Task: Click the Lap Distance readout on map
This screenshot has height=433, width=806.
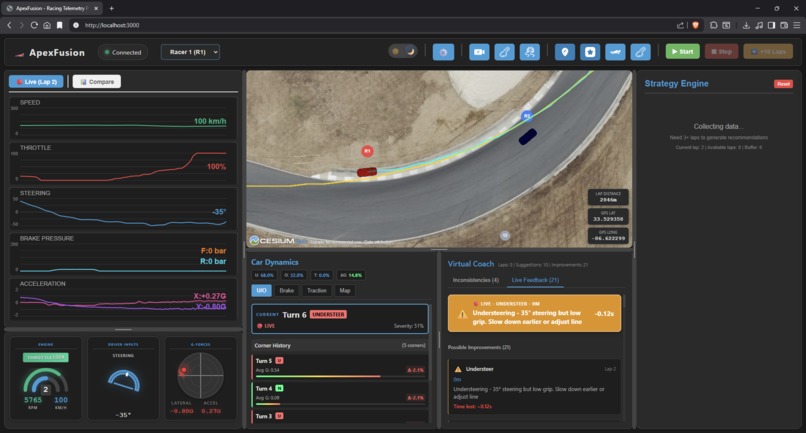Action: [608, 197]
